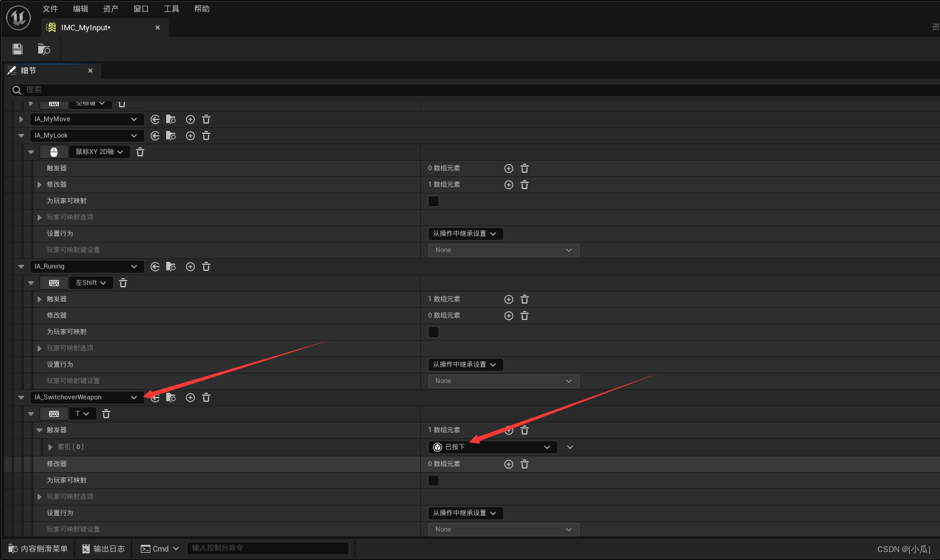Add key mapping plus icon for IA_MyMove
The width and height of the screenshot is (940, 560).
pyautogui.click(x=190, y=119)
